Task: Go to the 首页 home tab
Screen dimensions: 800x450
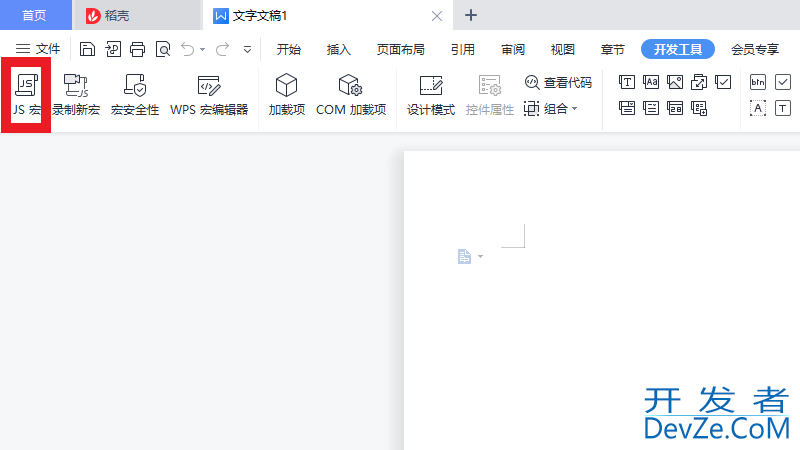Action: click(x=35, y=15)
